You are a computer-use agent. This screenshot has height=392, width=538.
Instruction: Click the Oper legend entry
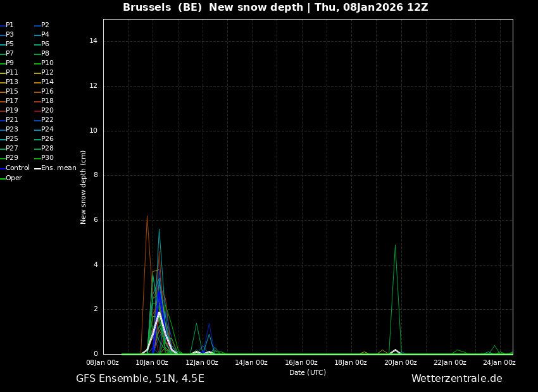pyautogui.click(x=11, y=178)
